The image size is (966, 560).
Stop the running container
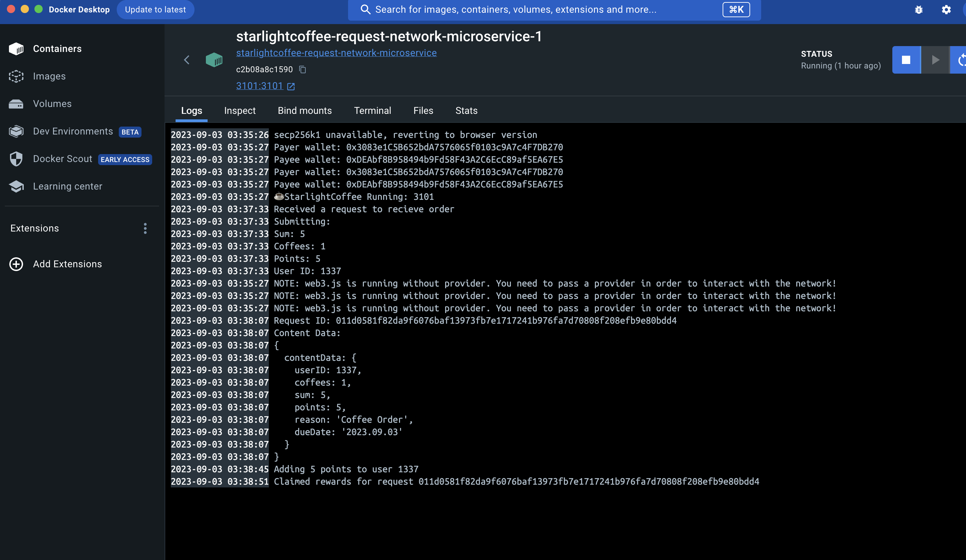tap(906, 60)
